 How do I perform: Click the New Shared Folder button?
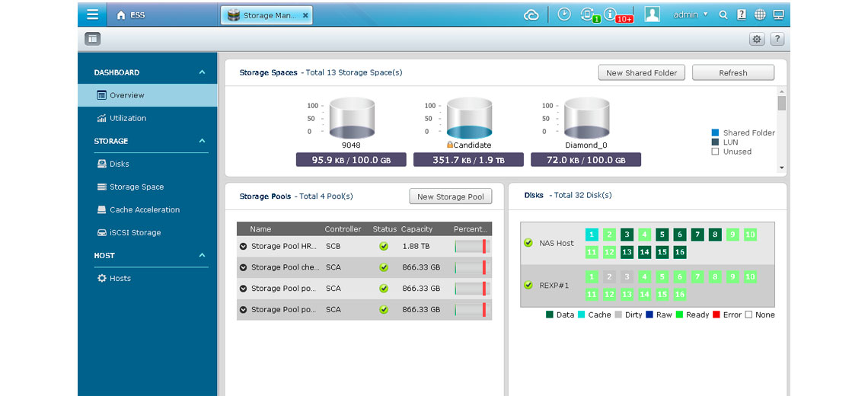(641, 72)
